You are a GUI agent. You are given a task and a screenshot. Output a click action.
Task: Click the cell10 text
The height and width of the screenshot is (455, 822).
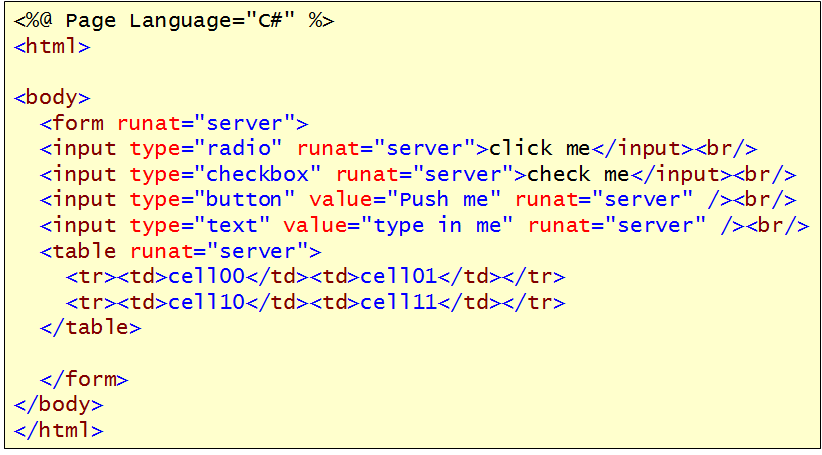pos(207,302)
